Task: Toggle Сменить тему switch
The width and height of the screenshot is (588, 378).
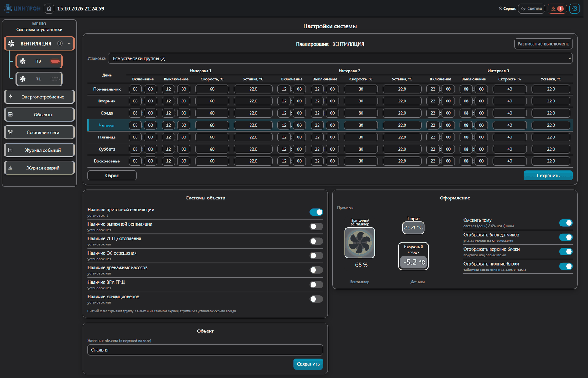Action: pos(566,223)
